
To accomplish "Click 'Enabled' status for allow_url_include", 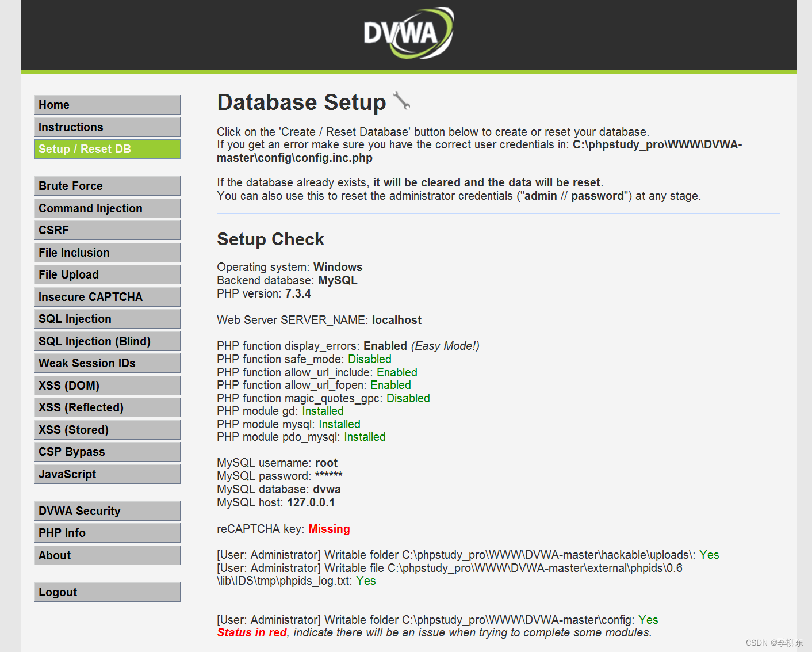I will tap(397, 372).
